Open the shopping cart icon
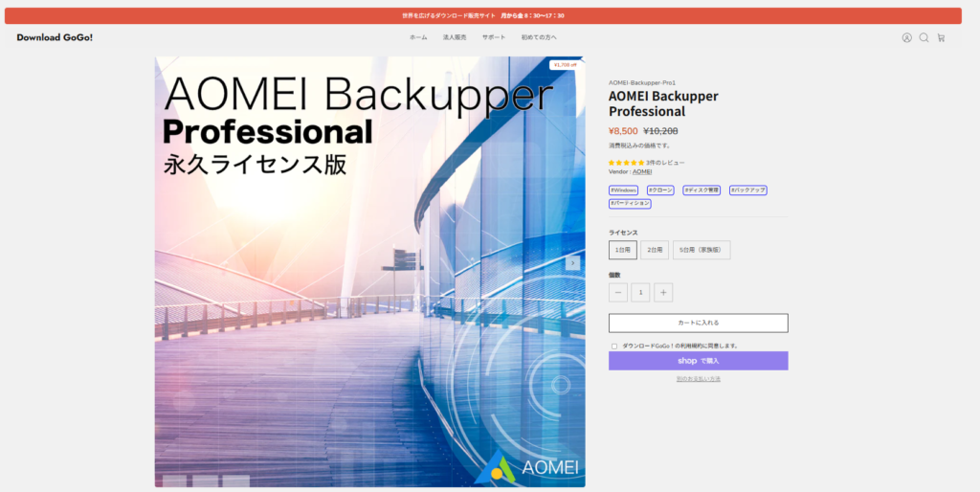Screen dimensions: 980x492 coord(941,37)
